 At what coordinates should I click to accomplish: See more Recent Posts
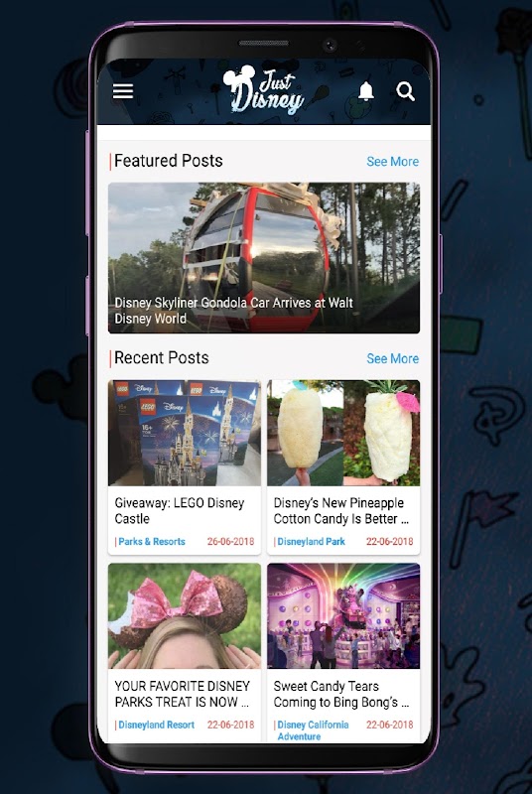click(x=393, y=358)
